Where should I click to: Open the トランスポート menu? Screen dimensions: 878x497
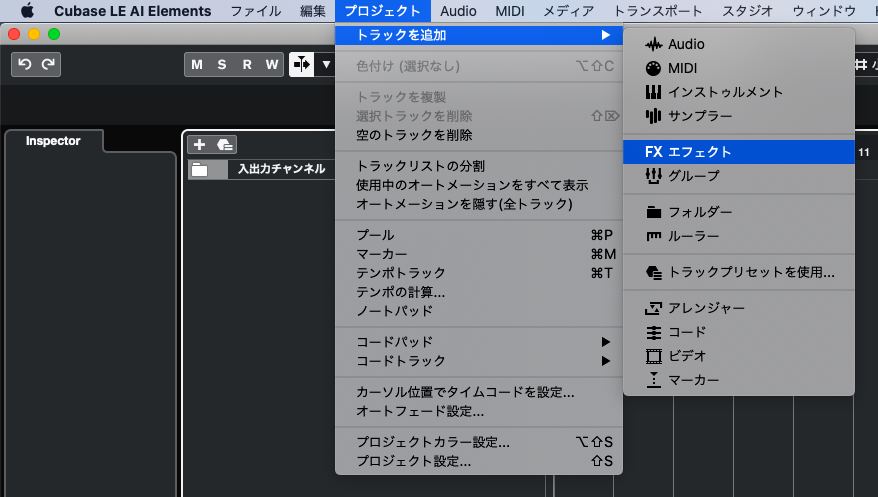click(657, 11)
